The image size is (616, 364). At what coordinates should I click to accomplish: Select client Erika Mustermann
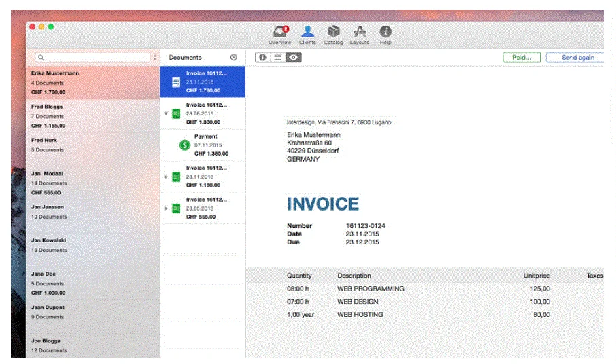[x=93, y=82]
